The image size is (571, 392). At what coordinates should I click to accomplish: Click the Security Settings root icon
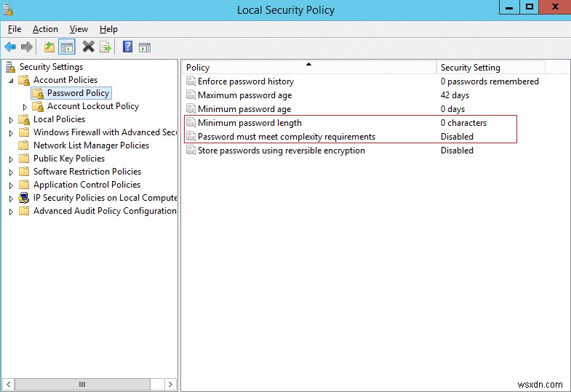tap(11, 67)
